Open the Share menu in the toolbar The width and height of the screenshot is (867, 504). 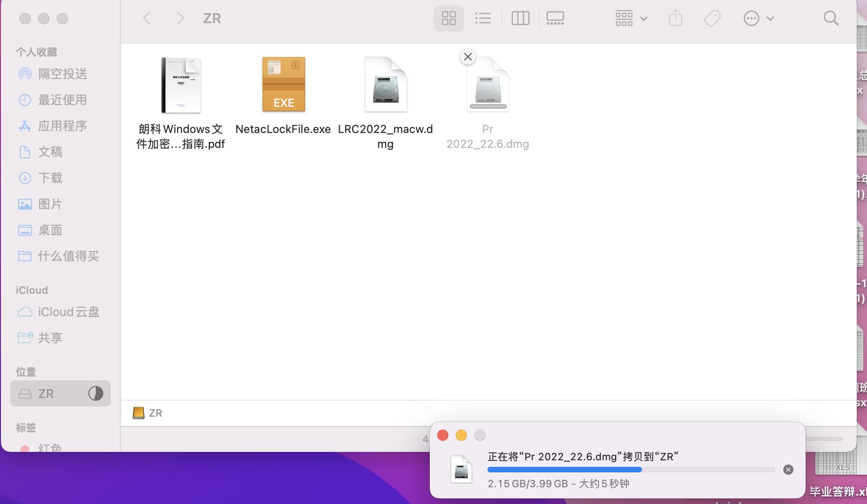click(675, 18)
